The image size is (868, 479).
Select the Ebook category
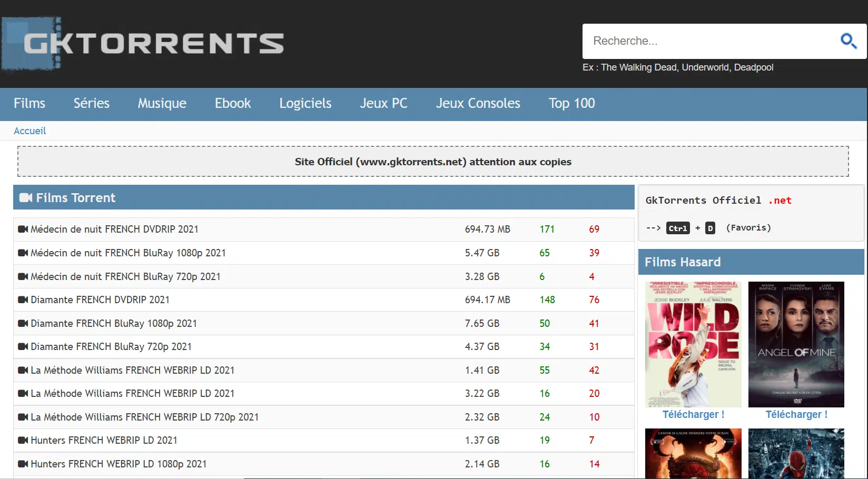pos(233,103)
